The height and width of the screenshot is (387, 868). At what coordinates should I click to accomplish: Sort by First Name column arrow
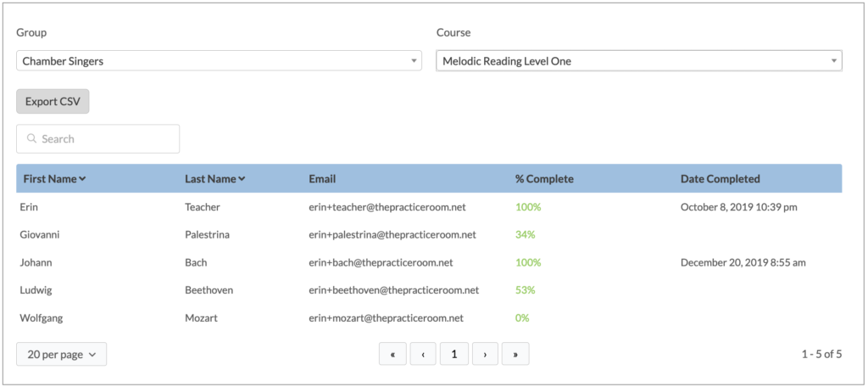point(82,179)
